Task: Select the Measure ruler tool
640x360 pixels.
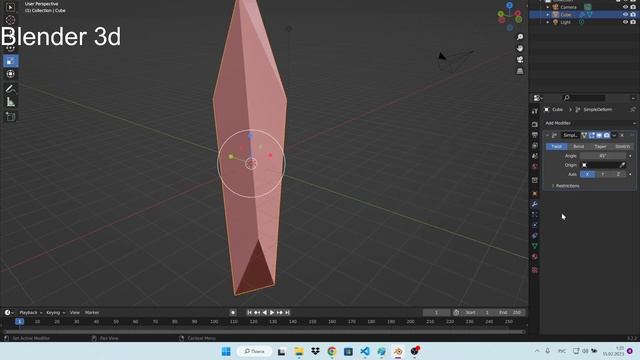Action: point(11,102)
